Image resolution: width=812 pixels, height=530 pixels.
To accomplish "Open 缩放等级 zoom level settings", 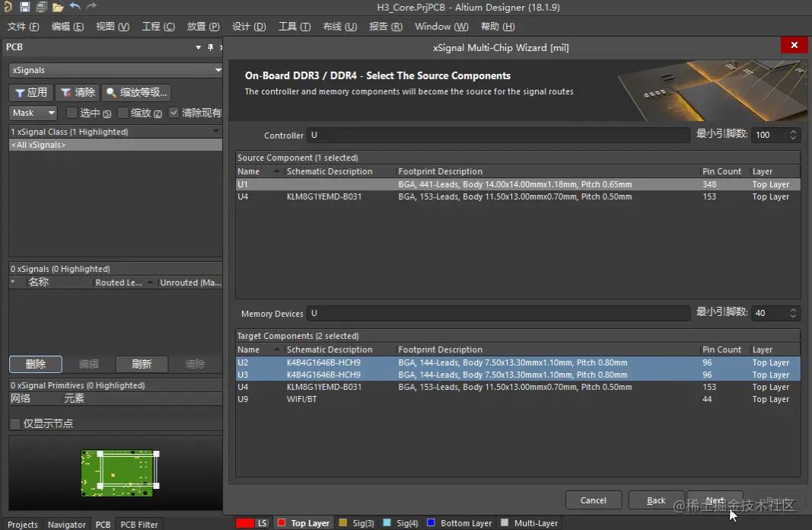I will point(137,93).
